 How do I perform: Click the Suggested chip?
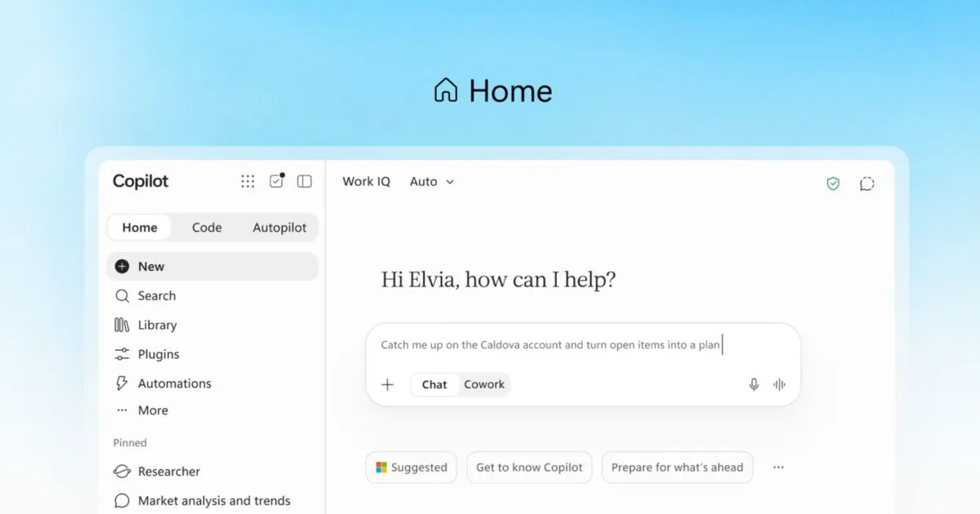click(411, 467)
